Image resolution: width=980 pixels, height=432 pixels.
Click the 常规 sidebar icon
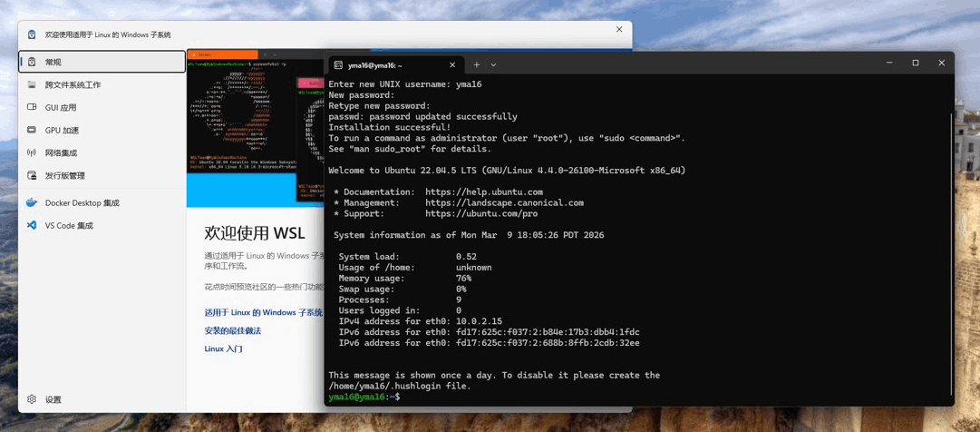31,62
